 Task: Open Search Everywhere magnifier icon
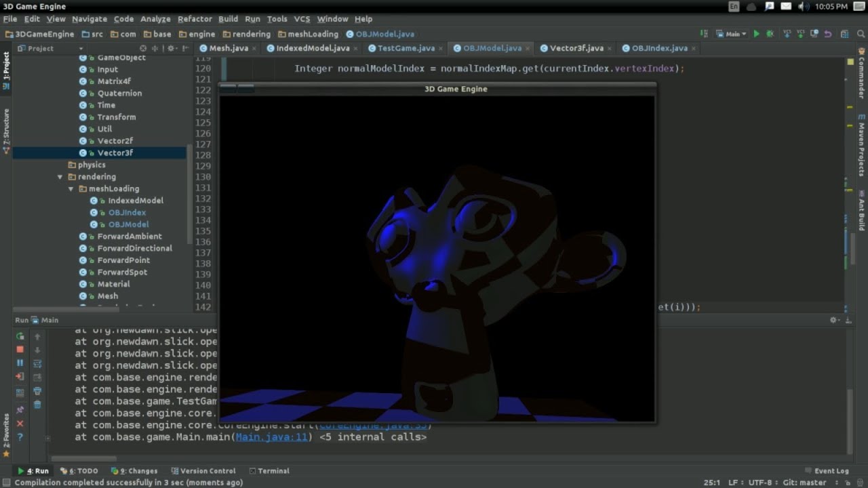point(861,34)
